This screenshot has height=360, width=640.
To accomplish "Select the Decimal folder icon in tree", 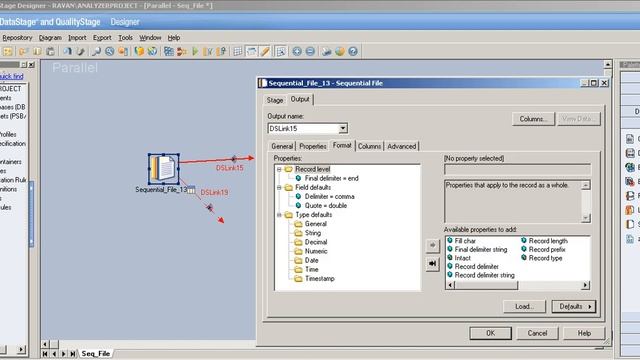I will pos(298,242).
